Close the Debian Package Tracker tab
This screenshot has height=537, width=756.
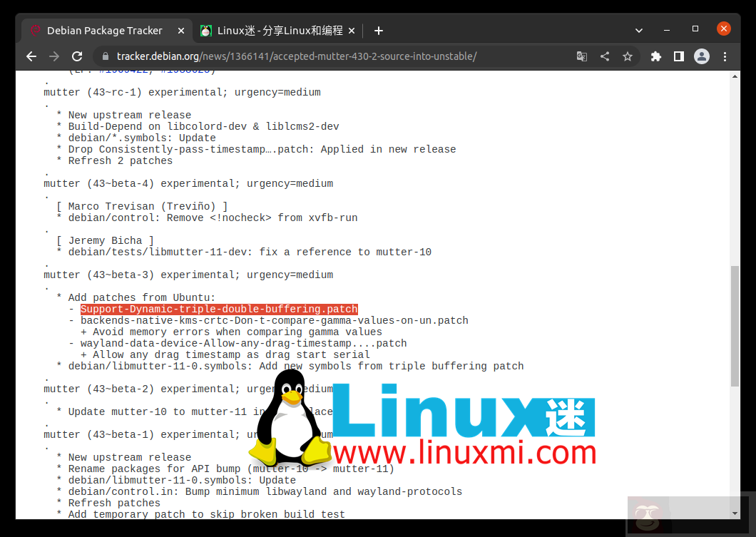coord(181,31)
